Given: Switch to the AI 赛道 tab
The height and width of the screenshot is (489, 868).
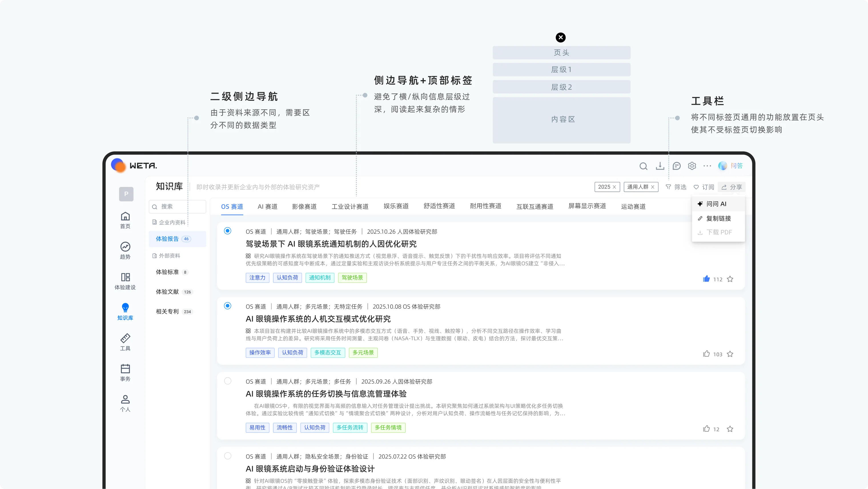Looking at the screenshot, I should [x=268, y=206].
